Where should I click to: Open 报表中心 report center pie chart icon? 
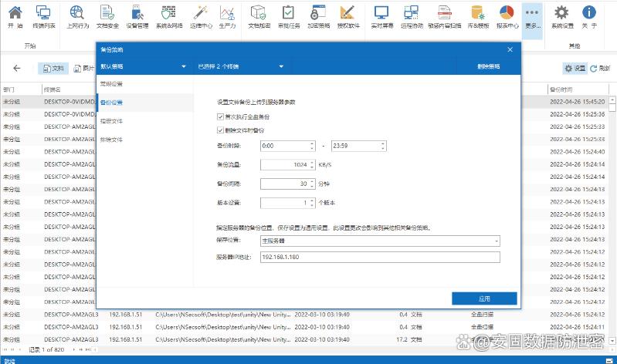tap(507, 16)
